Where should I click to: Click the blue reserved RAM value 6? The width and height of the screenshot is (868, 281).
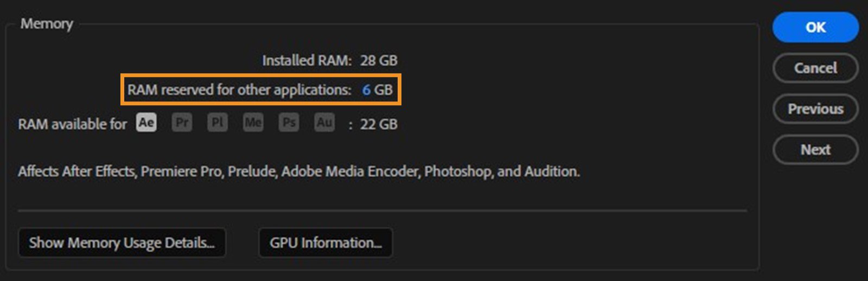tap(366, 90)
